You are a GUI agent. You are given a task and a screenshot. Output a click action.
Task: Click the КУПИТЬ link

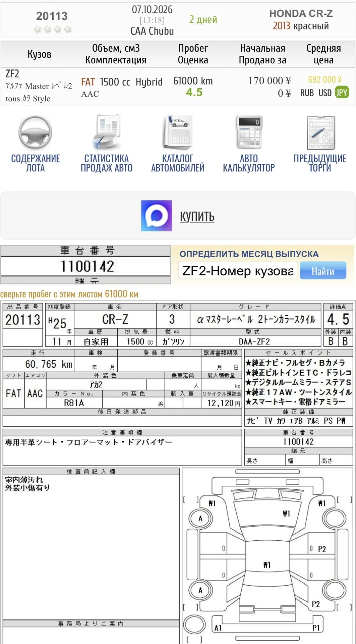197,216
